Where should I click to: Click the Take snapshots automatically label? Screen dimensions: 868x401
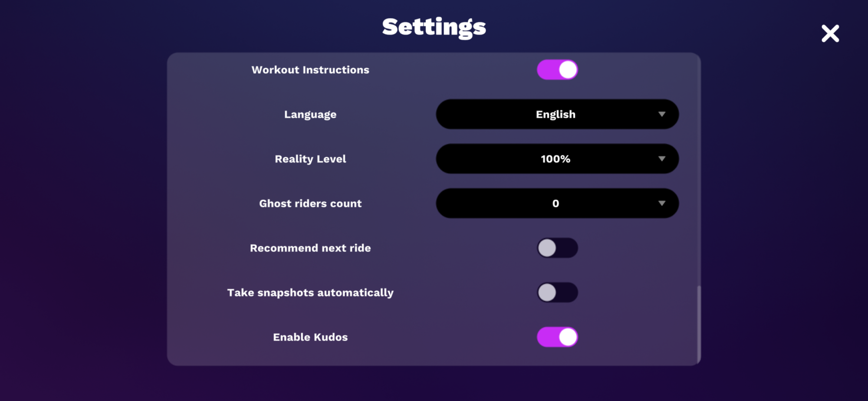(x=310, y=293)
